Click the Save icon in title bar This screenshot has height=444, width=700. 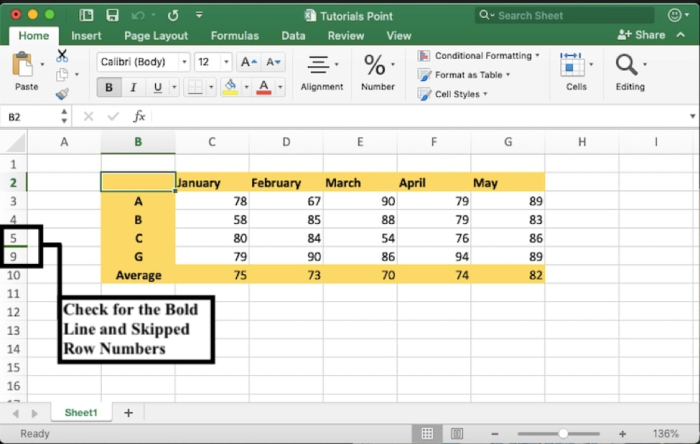tap(112, 15)
